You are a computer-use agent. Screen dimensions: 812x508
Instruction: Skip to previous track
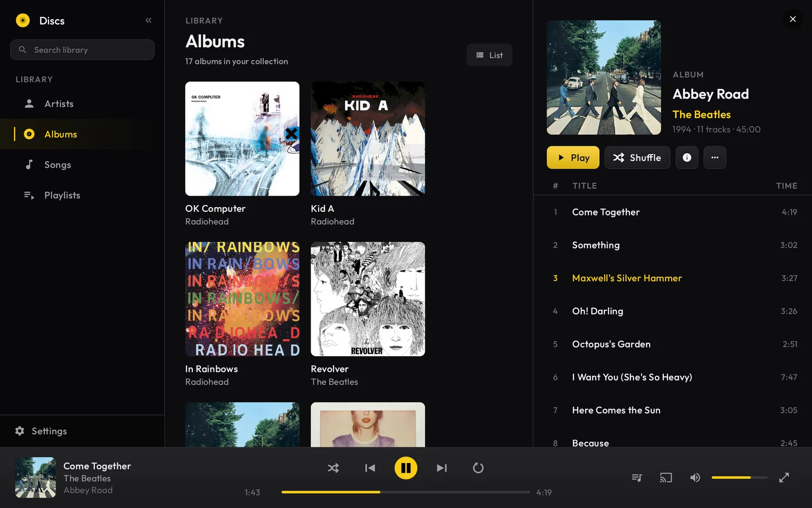(x=370, y=468)
